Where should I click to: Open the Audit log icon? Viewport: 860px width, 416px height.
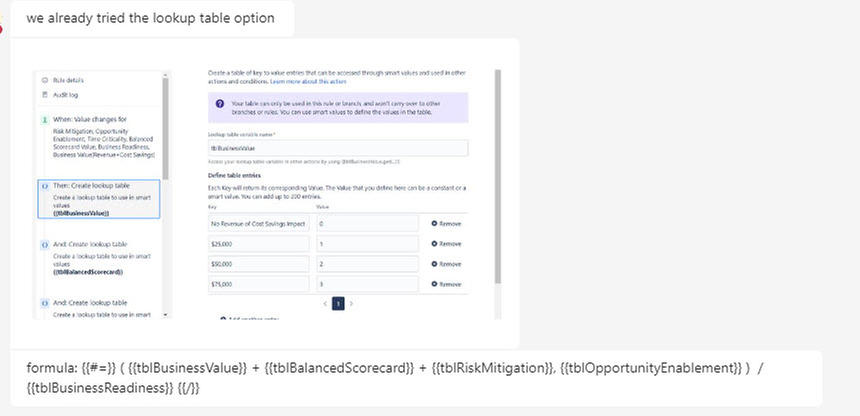[45, 94]
